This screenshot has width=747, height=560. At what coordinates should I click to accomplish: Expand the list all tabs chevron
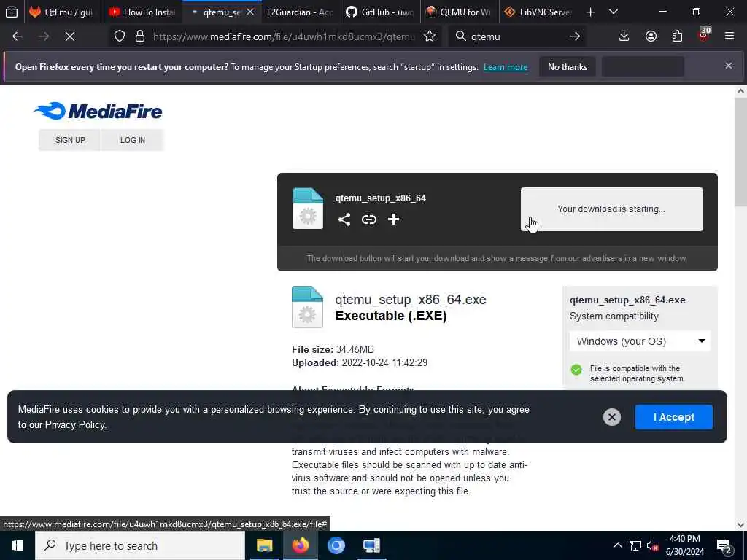pyautogui.click(x=614, y=12)
